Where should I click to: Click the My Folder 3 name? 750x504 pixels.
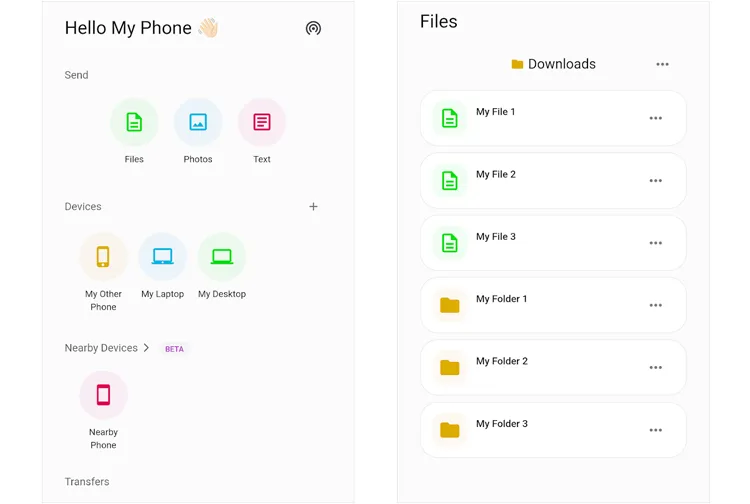[502, 424]
